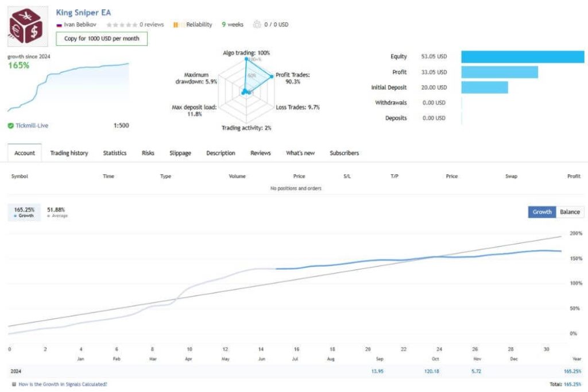This screenshot has height=392, width=588.
Task: Click the help icon beside Growth calculation question
Action: (14, 384)
